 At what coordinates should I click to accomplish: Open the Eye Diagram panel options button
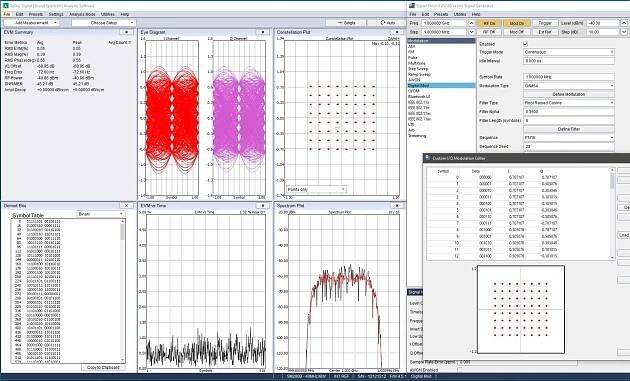(263, 32)
